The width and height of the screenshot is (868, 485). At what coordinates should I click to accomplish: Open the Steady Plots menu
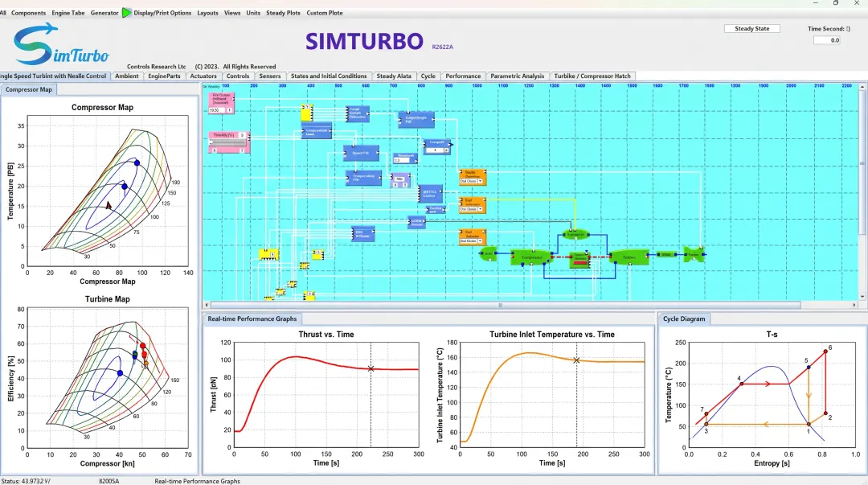pyautogui.click(x=283, y=13)
